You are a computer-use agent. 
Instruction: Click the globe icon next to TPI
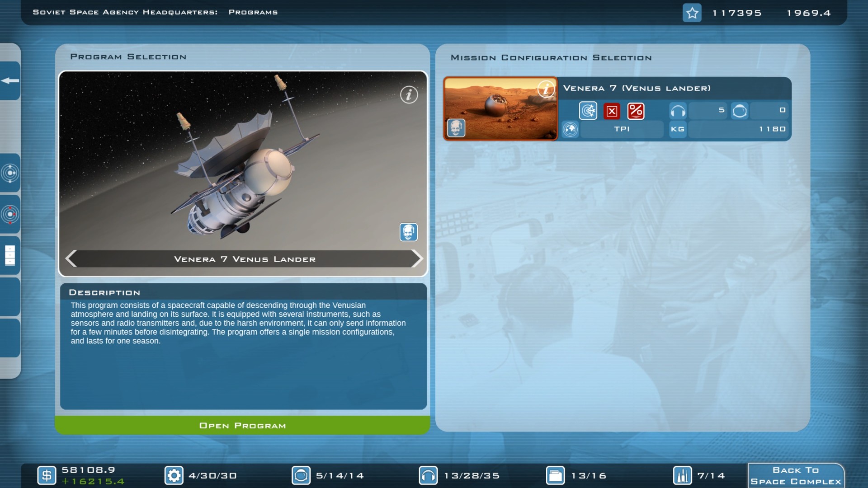pos(570,129)
